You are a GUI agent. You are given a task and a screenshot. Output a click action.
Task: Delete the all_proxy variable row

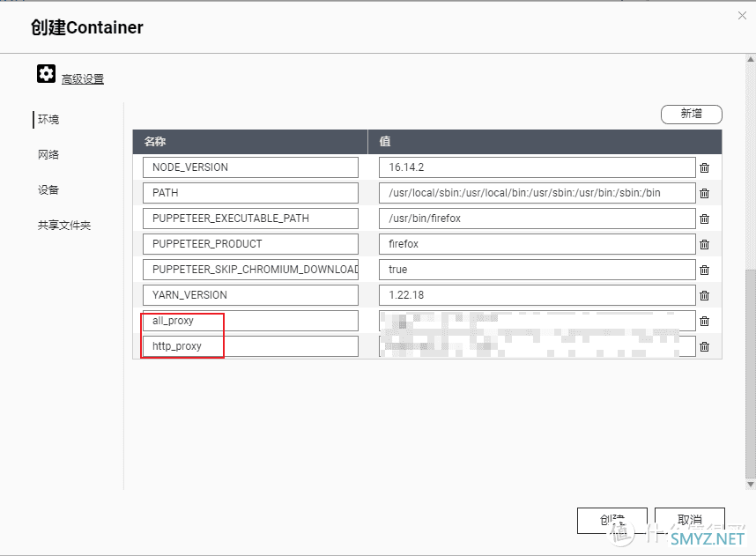[x=704, y=322]
